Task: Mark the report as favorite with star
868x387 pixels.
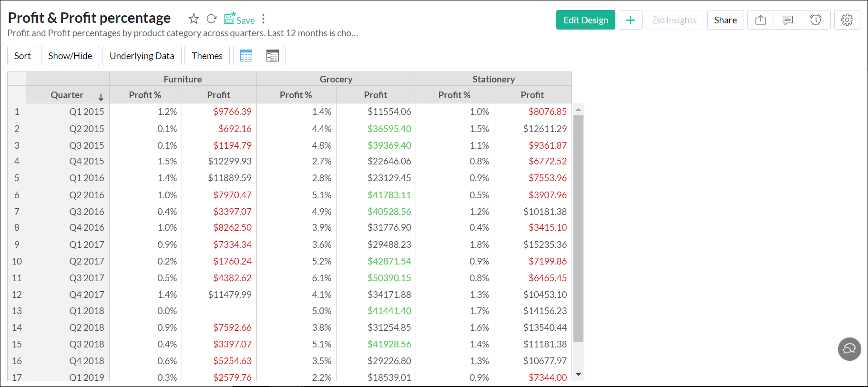Action: [x=194, y=19]
